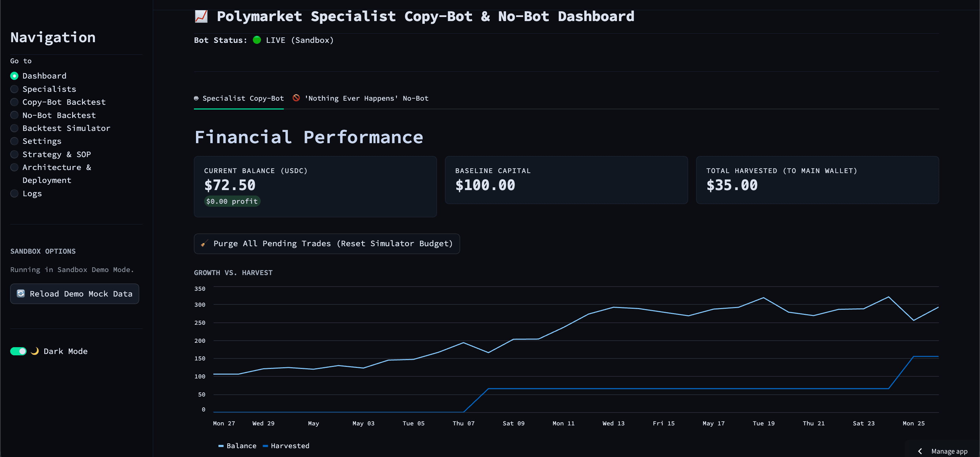Image resolution: width=980 pixels, height=457 pixels.
Task: Click the $72.50 current balance value
Action: pyautogui.click(x=230, y=186)
